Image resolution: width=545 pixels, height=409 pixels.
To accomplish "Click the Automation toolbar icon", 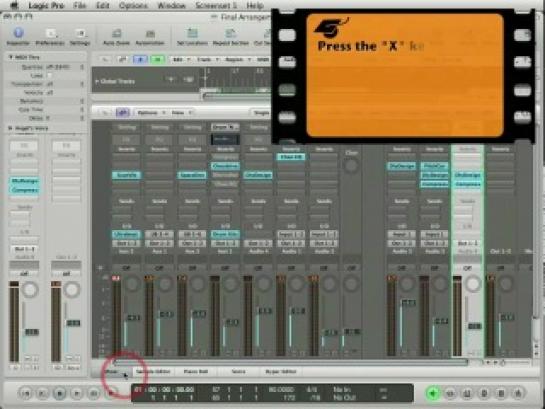I will [x=150, y=36].
